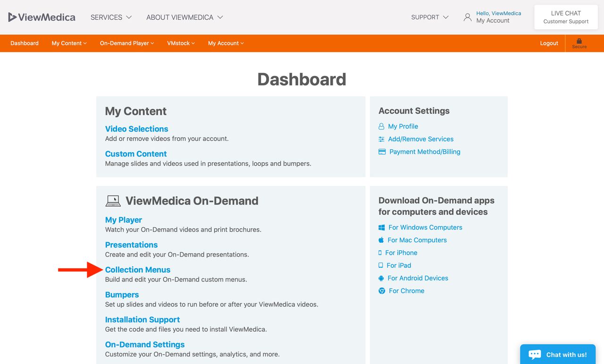This screenshot has width=604, height=364.
Task: Open the My Profile link text
Action: [403, 126]
